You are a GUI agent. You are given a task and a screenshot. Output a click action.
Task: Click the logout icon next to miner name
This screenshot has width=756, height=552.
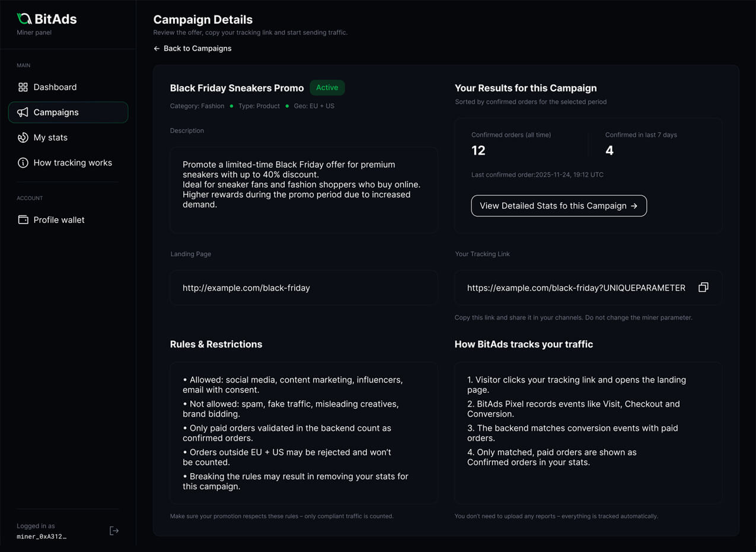click(114, 531)
